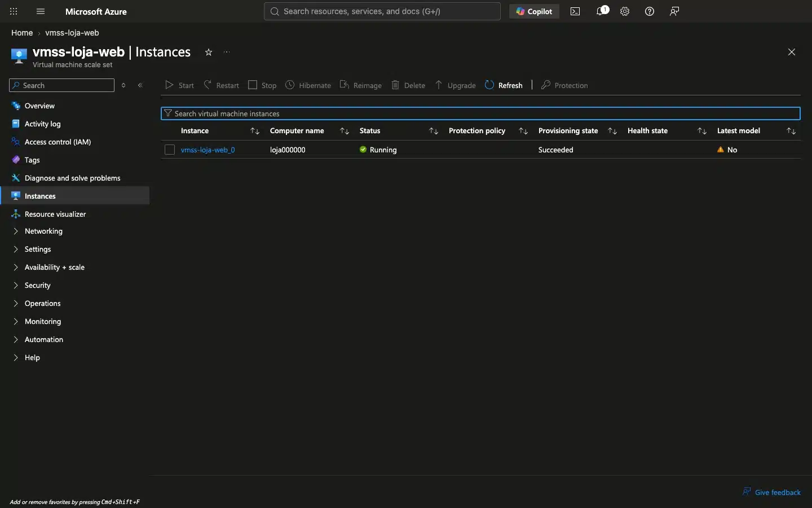812x508 pixels.
Task: Open the more options ellipsis beside title
Action: coord(227,52)
